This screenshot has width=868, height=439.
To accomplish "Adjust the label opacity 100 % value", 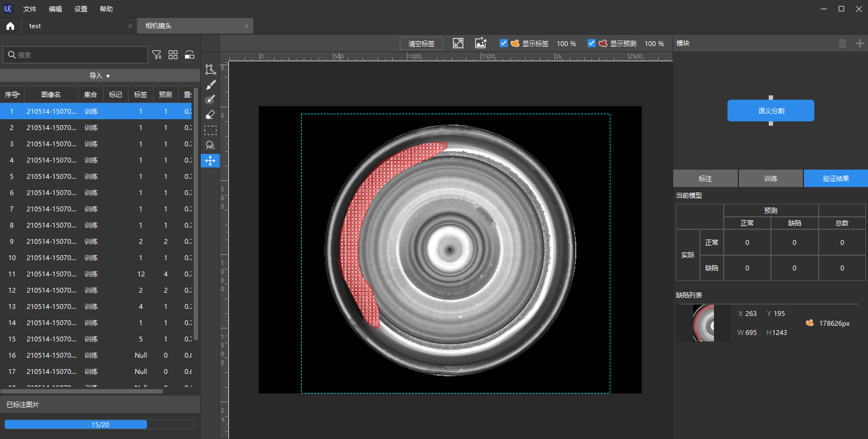I will click(566, 43).
